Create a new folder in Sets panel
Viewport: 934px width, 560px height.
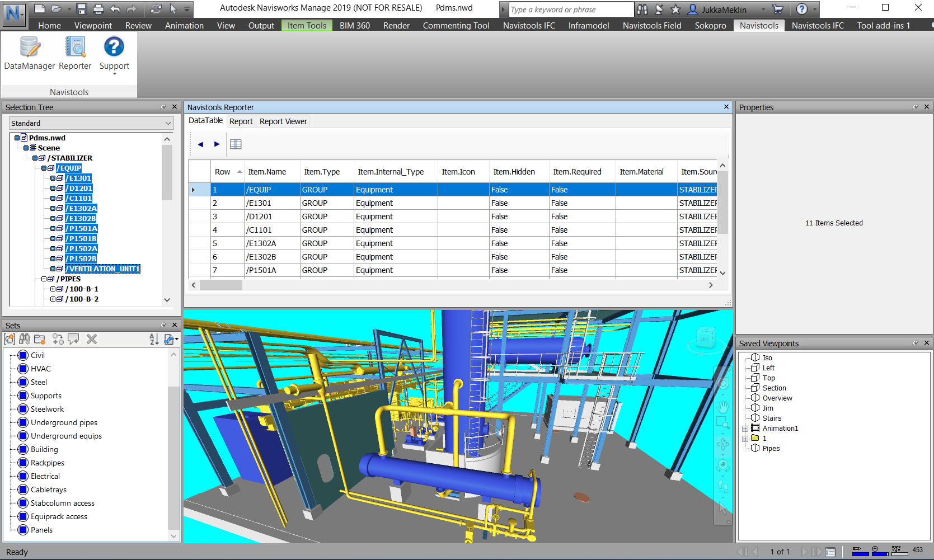[x=40, y=339]
